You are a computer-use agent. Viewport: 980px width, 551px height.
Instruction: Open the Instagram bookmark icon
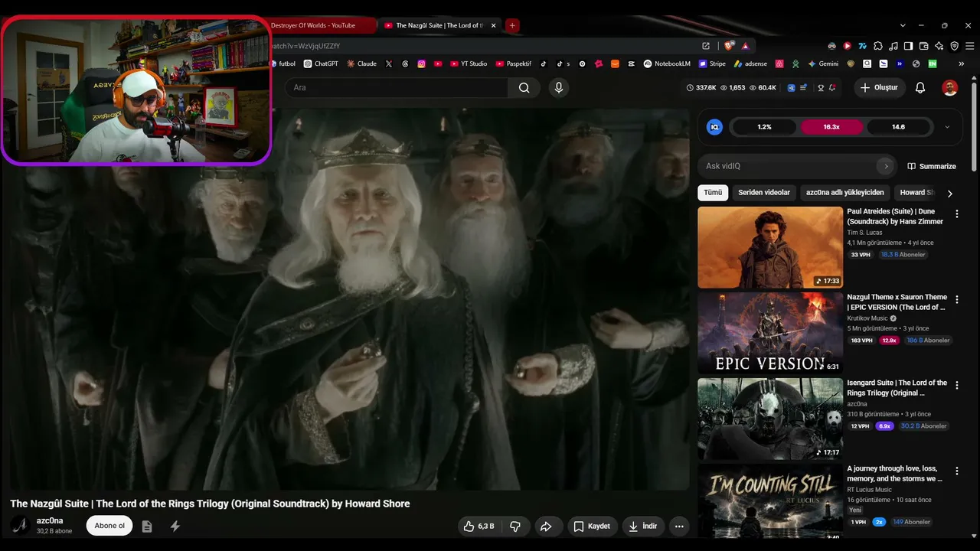[x=421, y=64]
